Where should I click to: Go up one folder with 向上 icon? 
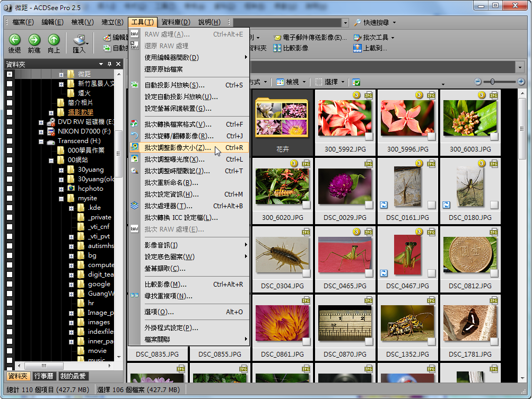click(54, 40)
